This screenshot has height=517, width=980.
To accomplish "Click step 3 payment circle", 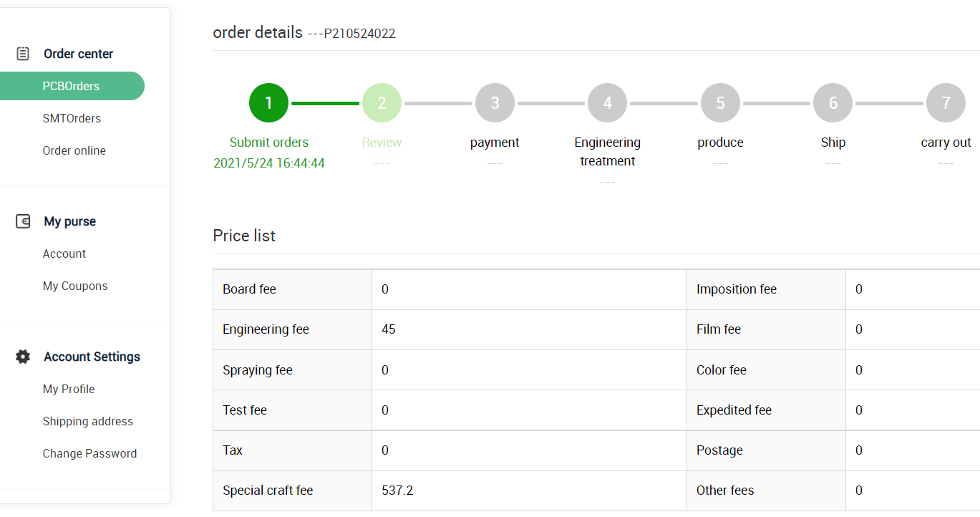I will [495, 103].
